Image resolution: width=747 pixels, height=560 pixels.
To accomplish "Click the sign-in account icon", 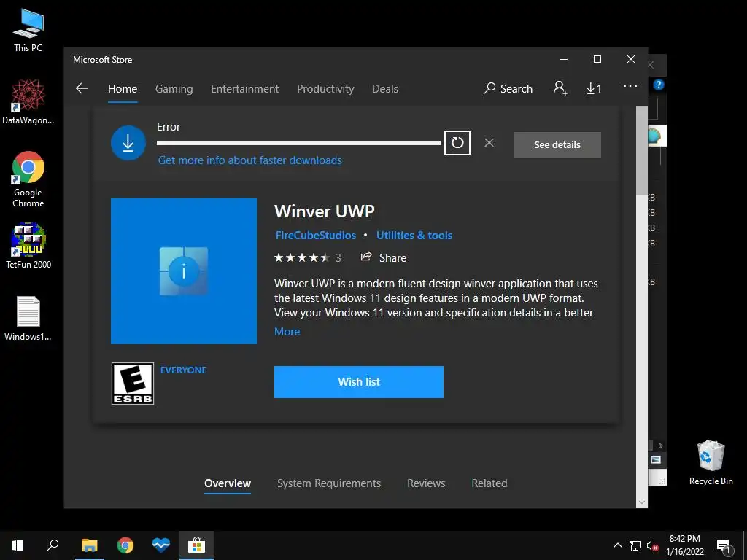I will tap(560, 88).
